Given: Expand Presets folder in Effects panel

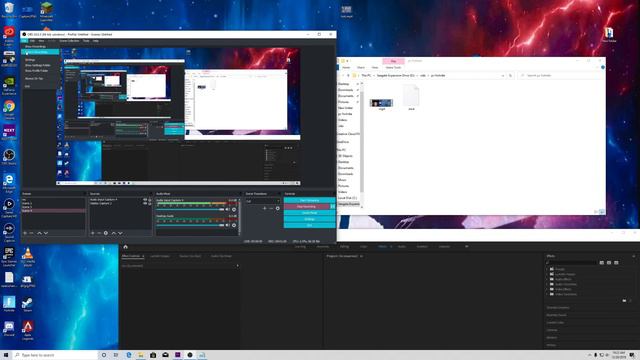Looking at the screenshot, I should 547,269.
